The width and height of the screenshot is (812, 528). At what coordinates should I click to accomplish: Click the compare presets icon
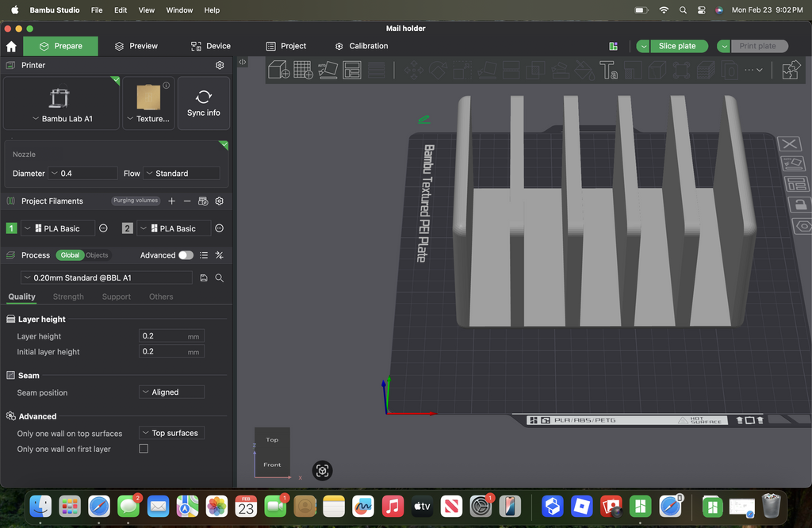[220, 255]
